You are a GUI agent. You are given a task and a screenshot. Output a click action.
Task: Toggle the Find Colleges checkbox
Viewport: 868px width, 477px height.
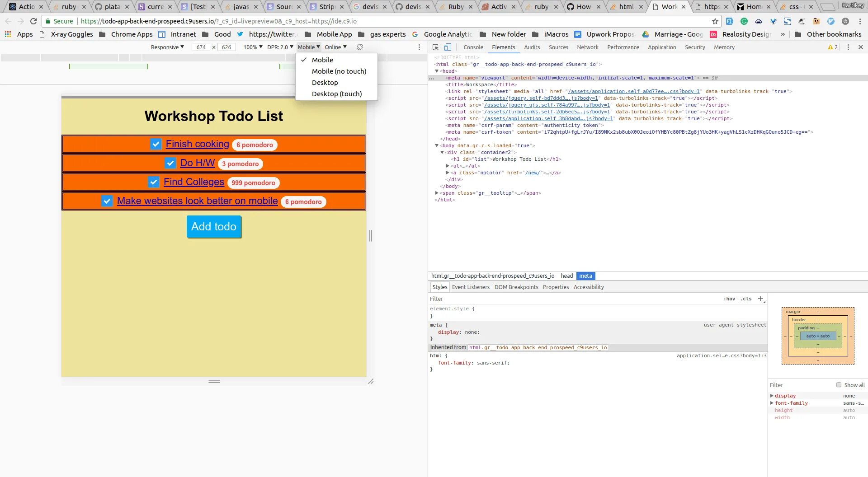(x=153, y=182)
